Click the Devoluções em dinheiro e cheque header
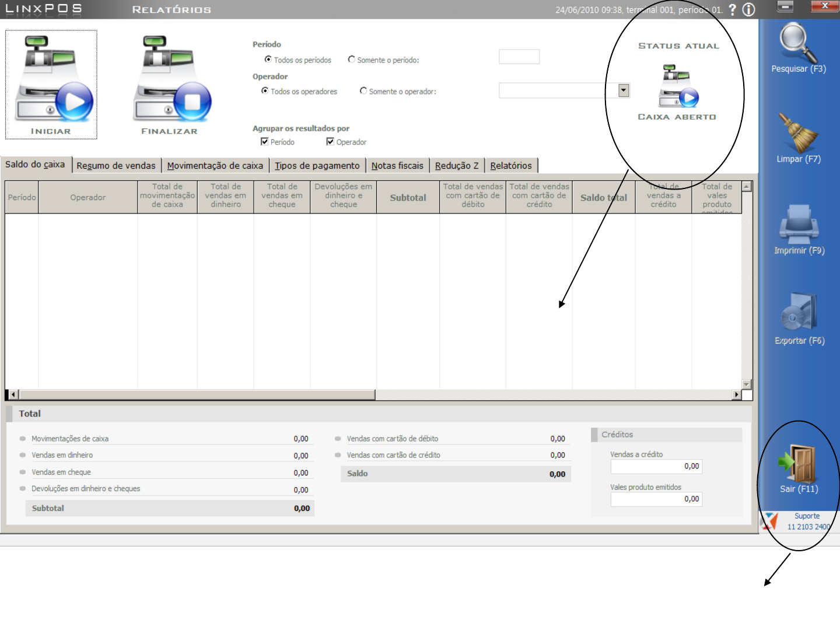 [344, 197]
